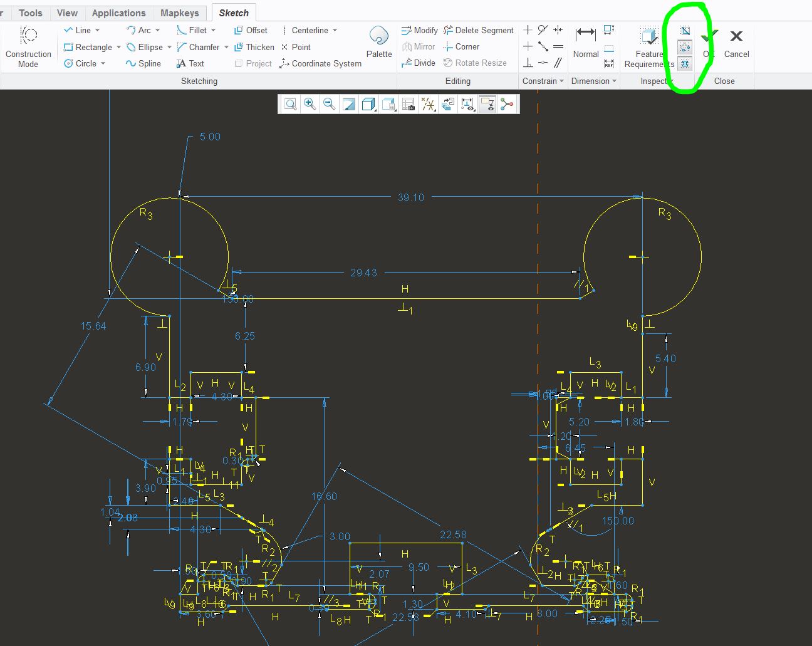Open the sketcher Palette

[379, 42]
